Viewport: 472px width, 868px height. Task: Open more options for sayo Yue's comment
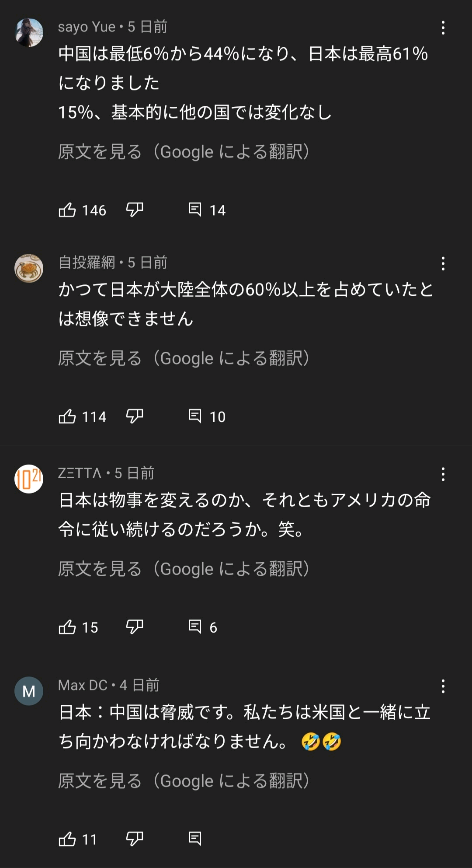tap(443, 28)
